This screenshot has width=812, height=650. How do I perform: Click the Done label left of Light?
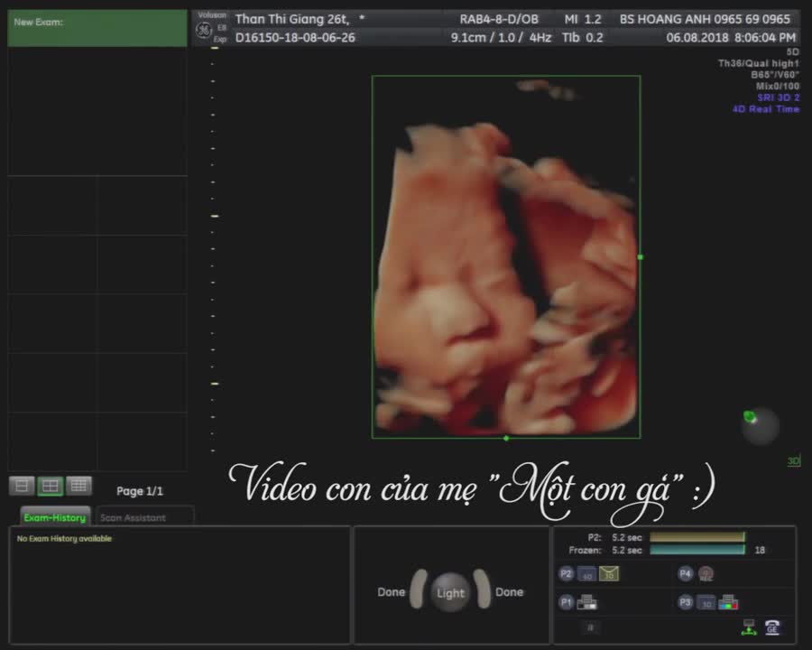coord(391,592)
